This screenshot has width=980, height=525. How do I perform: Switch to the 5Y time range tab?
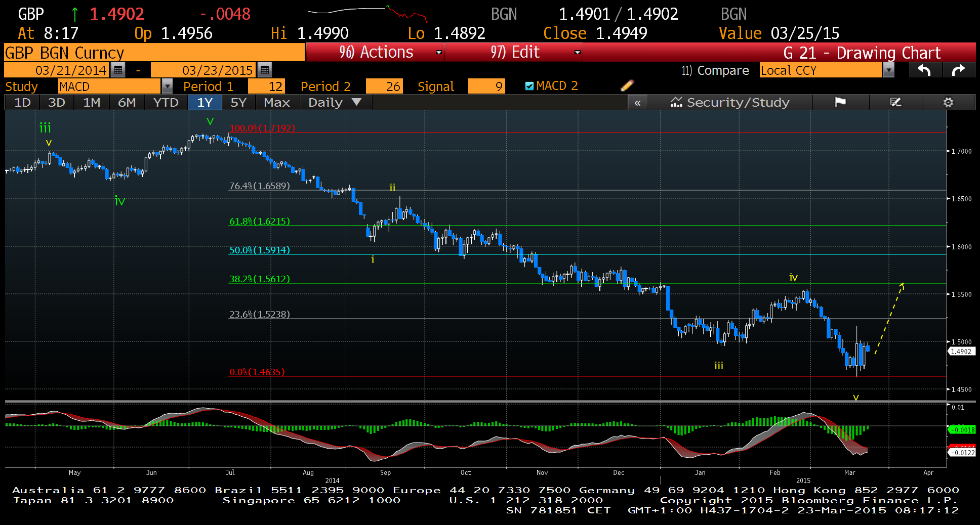[x=238, y=103]
